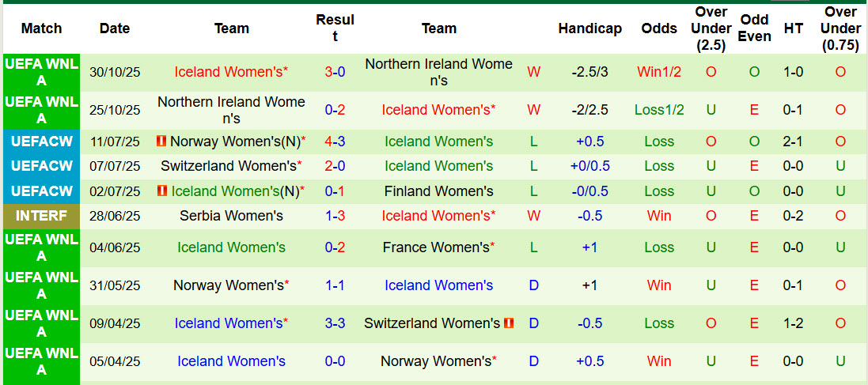Select the Match column header
Viewport: 868px width, 385px height.
tap(41, 28)
